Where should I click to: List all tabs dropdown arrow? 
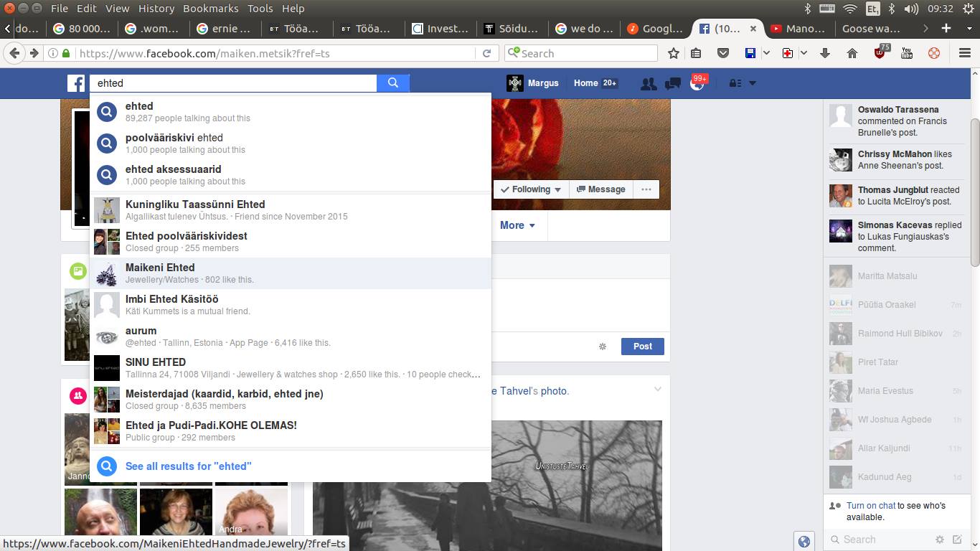(x=968, y=28)
